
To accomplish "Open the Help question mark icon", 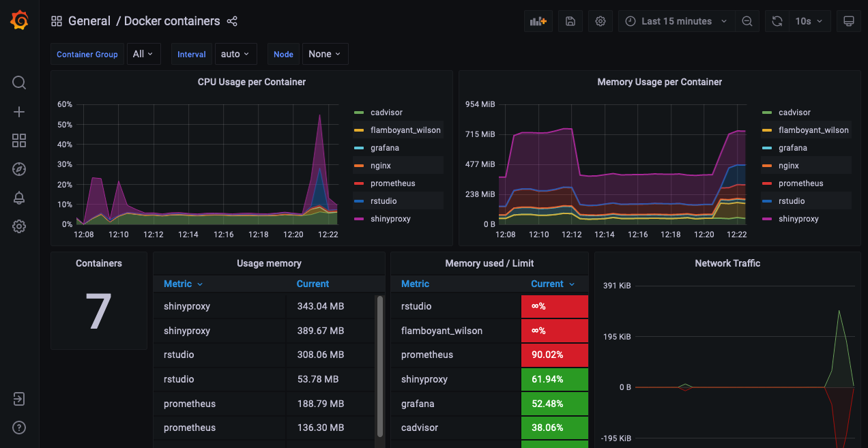I will coord(19,428).
